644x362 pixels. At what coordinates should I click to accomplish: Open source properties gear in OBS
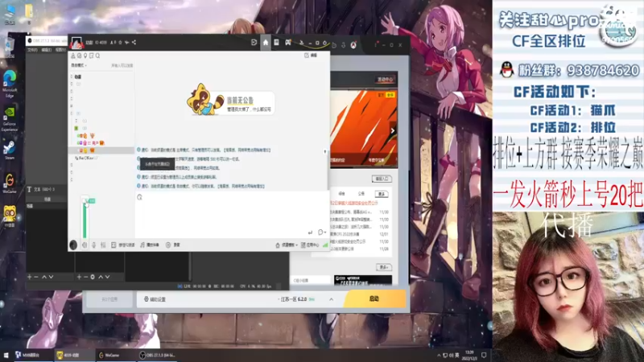click(x=93, y=277)
